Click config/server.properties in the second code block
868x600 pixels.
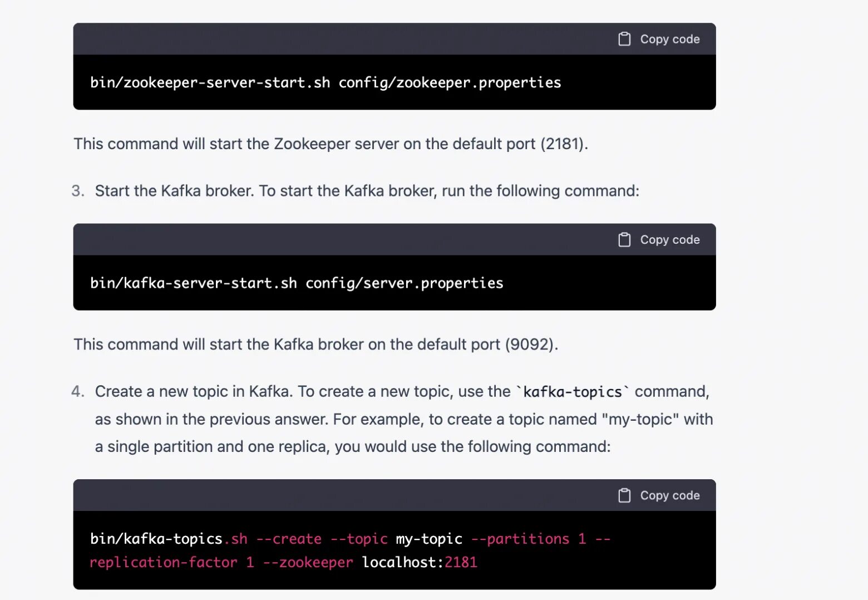click(404, 283)
